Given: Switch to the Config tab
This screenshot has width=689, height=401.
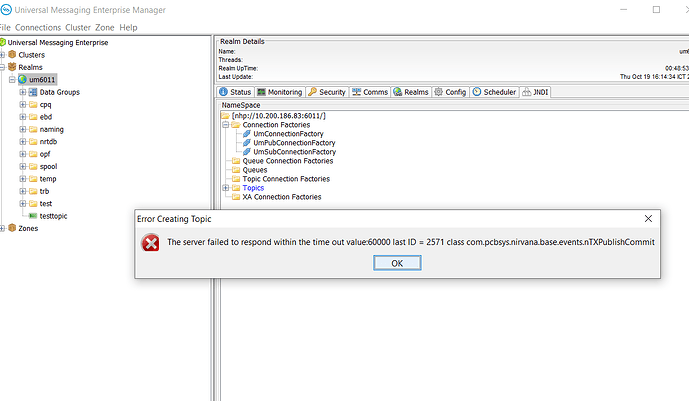Looking at the screenshot, I should [450, 92].
